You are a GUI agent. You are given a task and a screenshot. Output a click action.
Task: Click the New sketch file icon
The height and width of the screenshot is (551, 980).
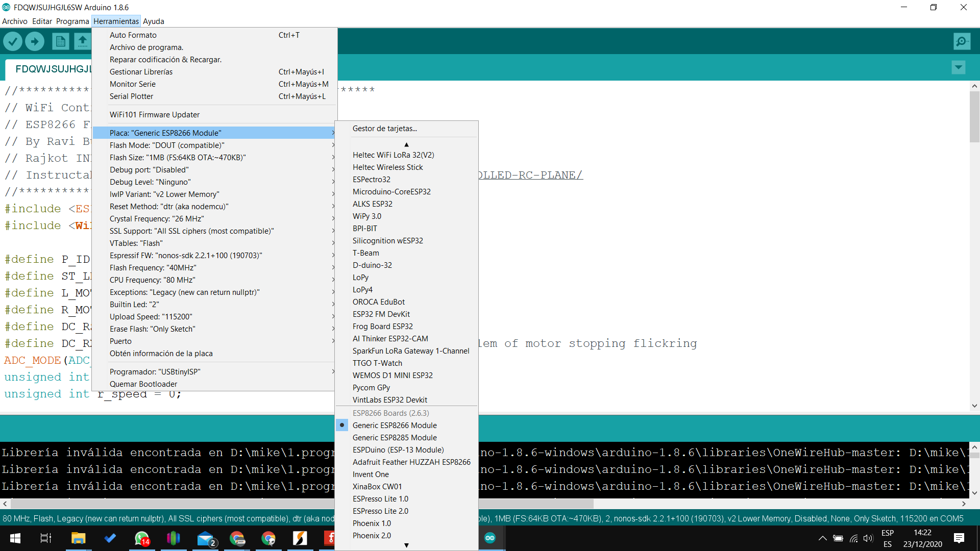[x=60, y=41]
